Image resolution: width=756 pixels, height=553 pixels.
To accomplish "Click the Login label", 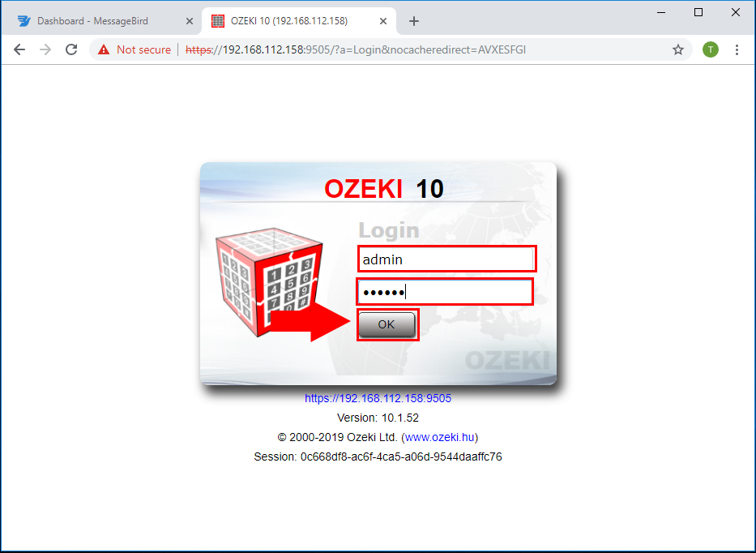I will click(389, 230).
